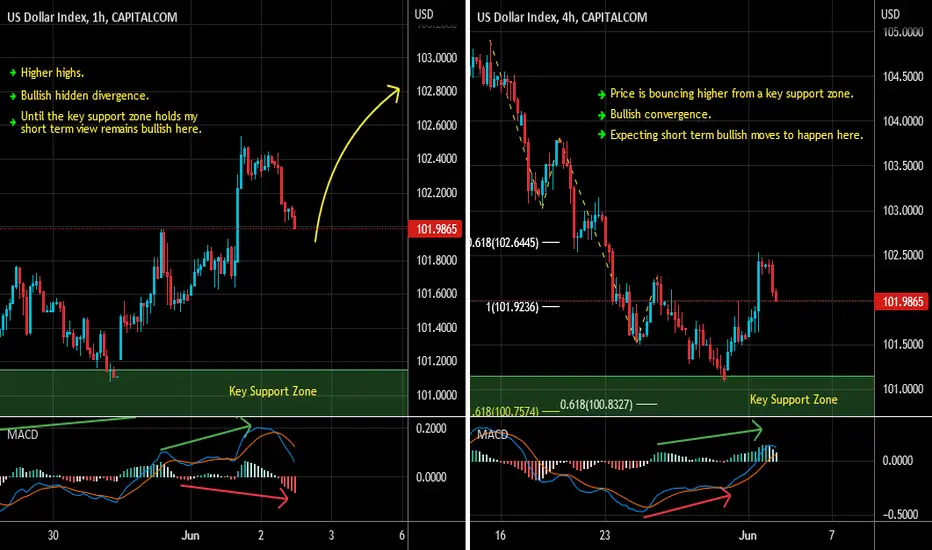Click the 102.8000 price level on 1h axis
The width and height of the screenshot is (932, 550).
tap(437, 91)
